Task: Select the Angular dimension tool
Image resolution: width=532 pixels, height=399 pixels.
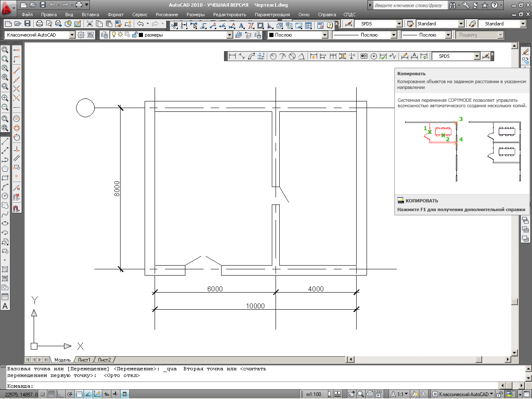Action: point(302,56)
